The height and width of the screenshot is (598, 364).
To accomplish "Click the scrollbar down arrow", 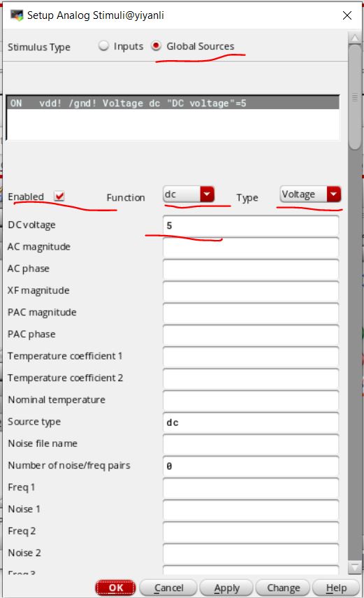I will 355,567.
